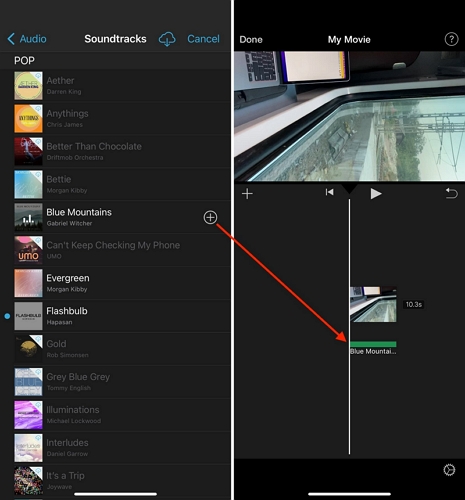Open the Aether album thumbnail
This screenshot has width=465, height=500.
[28, 86]
